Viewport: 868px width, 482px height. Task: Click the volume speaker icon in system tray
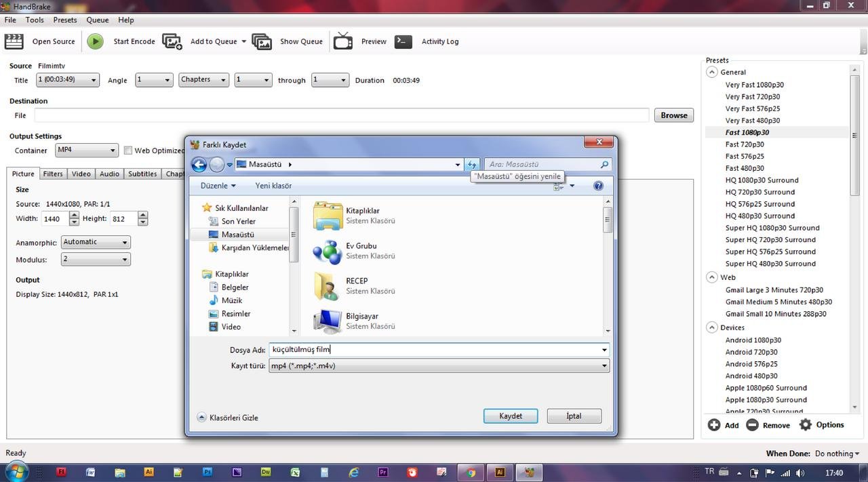800,473
